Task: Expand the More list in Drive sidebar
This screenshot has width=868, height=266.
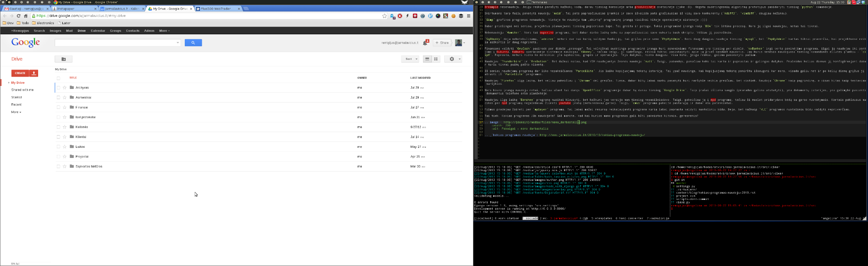Action: pyautogui.click(x=16, y=112)
